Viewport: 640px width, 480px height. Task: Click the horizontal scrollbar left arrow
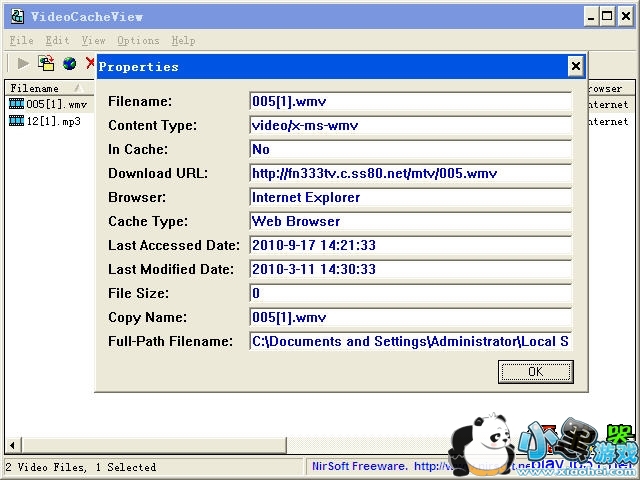(12, 445)
